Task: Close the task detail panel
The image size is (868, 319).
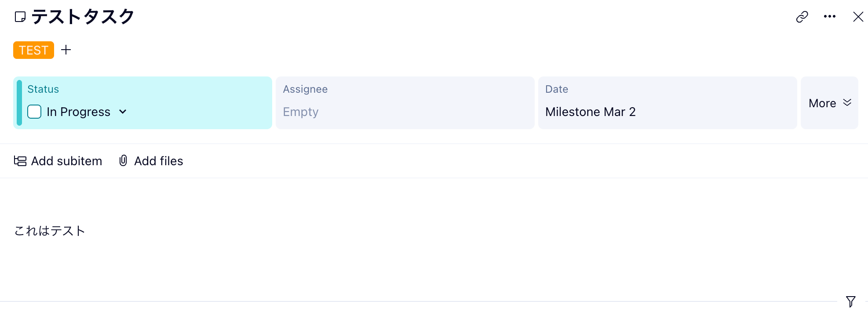Action: pos(858,17)
